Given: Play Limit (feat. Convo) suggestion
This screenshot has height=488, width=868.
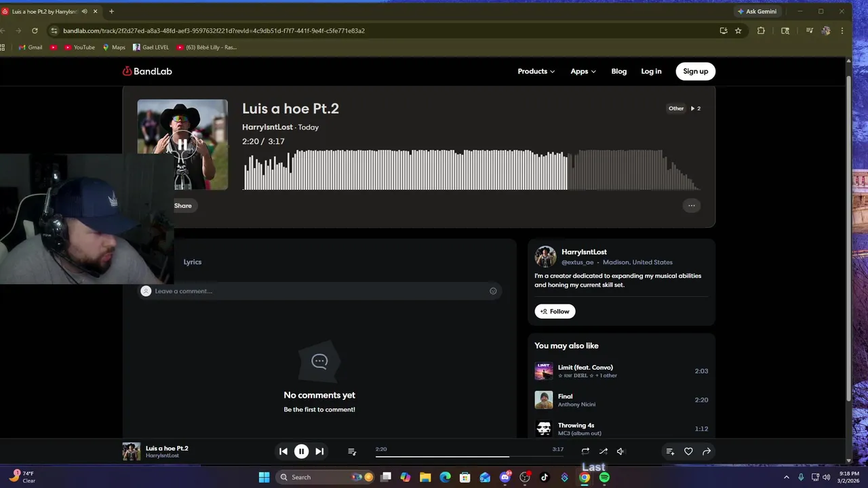Looking at the screenshot, I should click(x=544, y=371).
